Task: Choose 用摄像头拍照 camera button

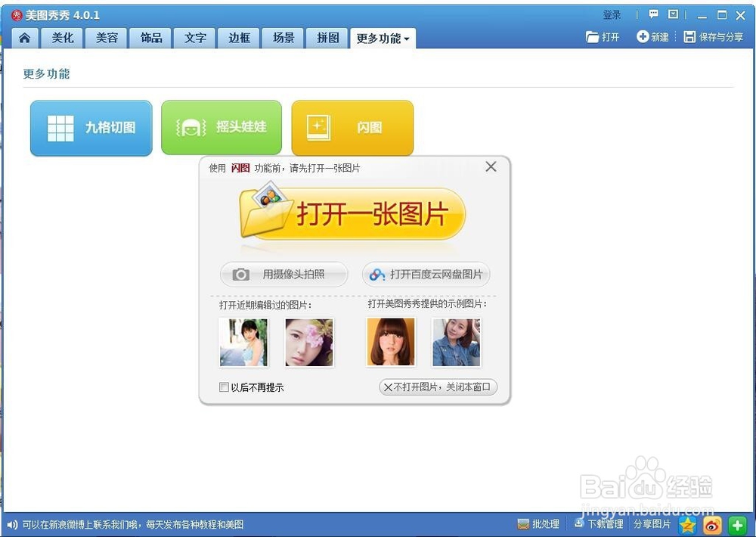Action: [x=284, y=275]
